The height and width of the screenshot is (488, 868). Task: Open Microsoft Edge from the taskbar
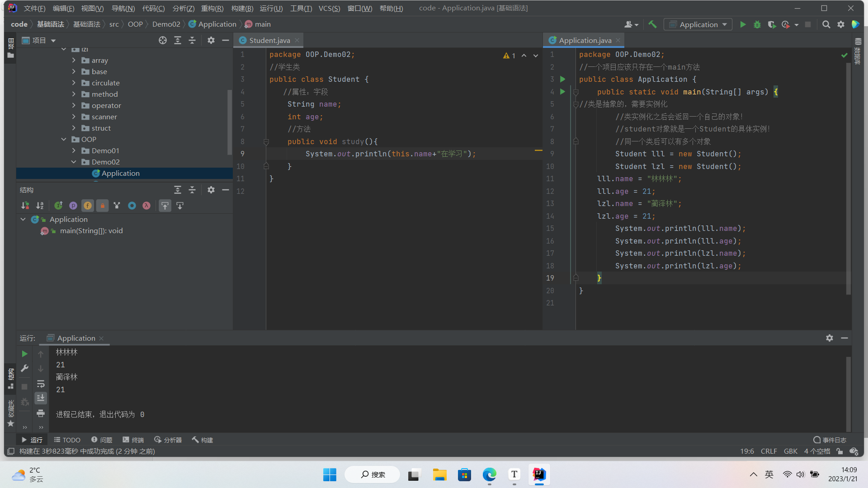489,474
